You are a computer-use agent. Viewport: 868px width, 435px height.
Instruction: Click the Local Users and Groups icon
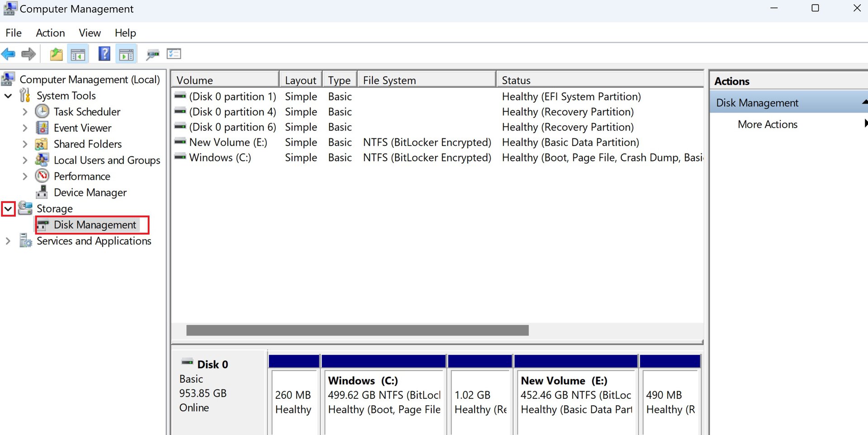pos(42,160)
